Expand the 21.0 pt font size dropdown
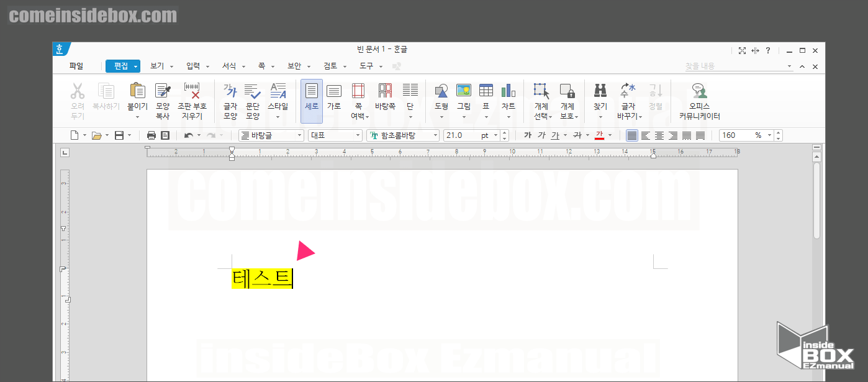 (495, 135)
